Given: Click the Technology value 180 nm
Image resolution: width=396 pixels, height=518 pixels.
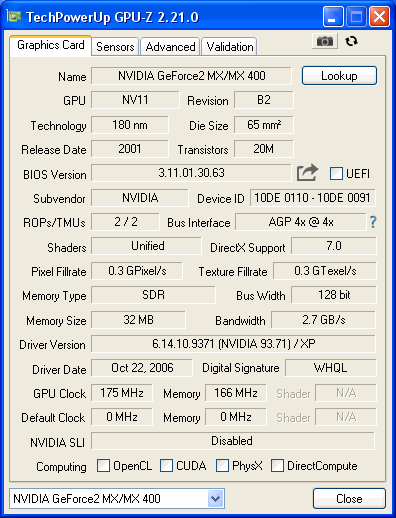Looking at the screenshot, I should (130, 125).
